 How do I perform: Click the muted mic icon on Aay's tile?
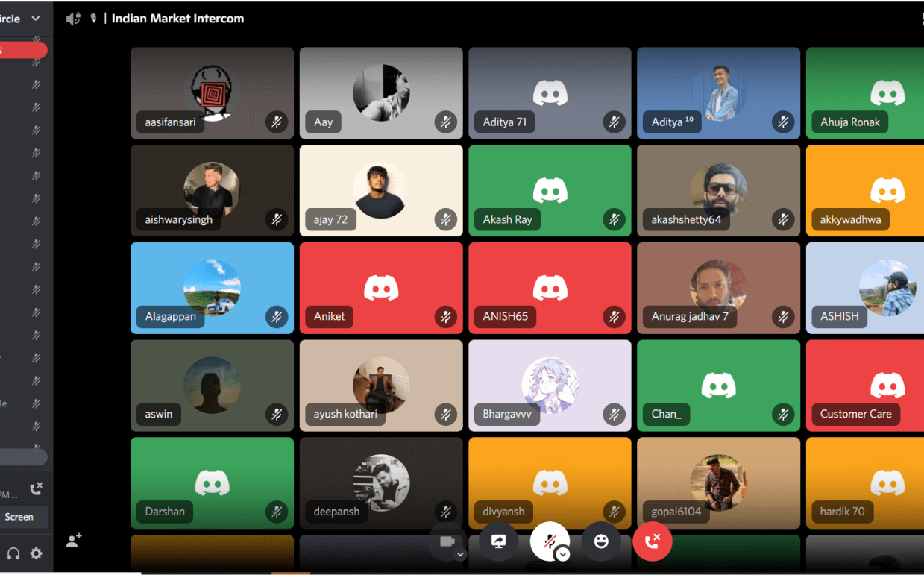[x=445, y=122]
